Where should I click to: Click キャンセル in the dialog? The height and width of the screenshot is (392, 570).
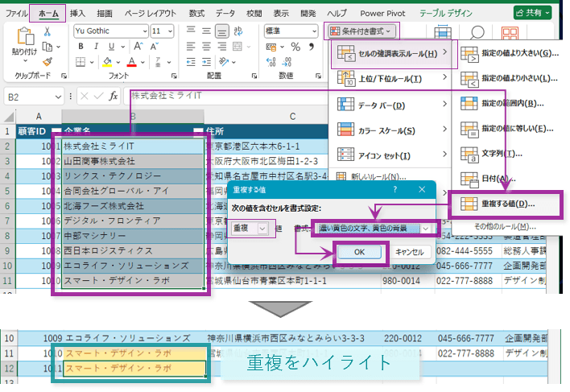click(410, 252)
